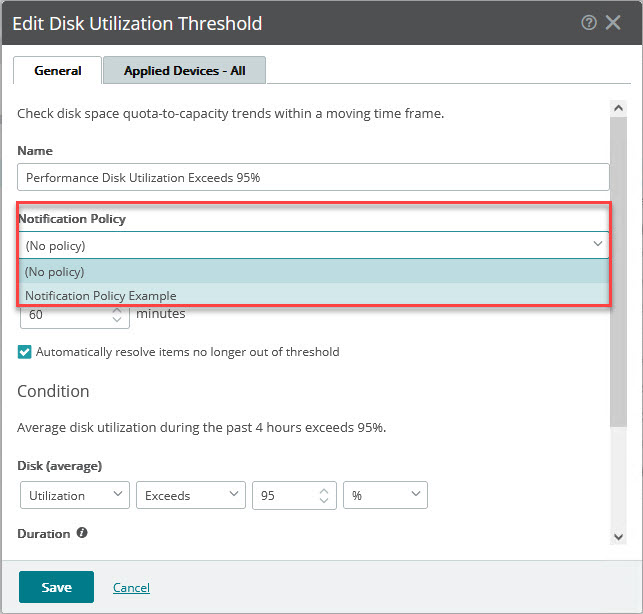This screenshot has width=643, height=614.
Task: Click the scrollbar up arrow
Action: pyautogui.click(x=618, y=108)
